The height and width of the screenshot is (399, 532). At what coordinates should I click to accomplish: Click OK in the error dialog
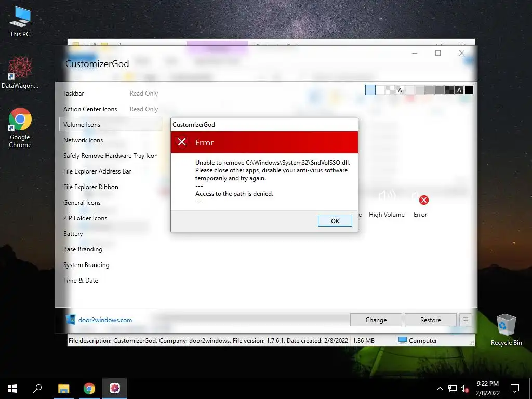tap(335, 221)
